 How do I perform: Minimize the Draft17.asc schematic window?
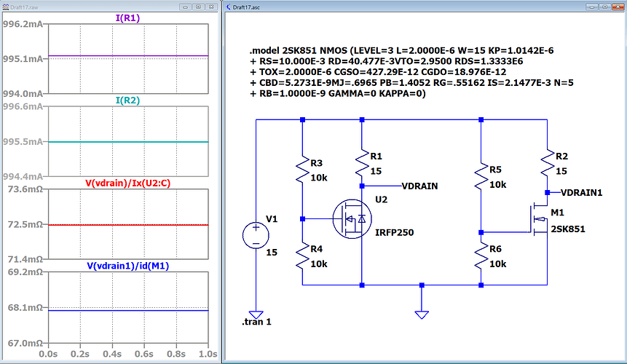[x=588, y=6]
